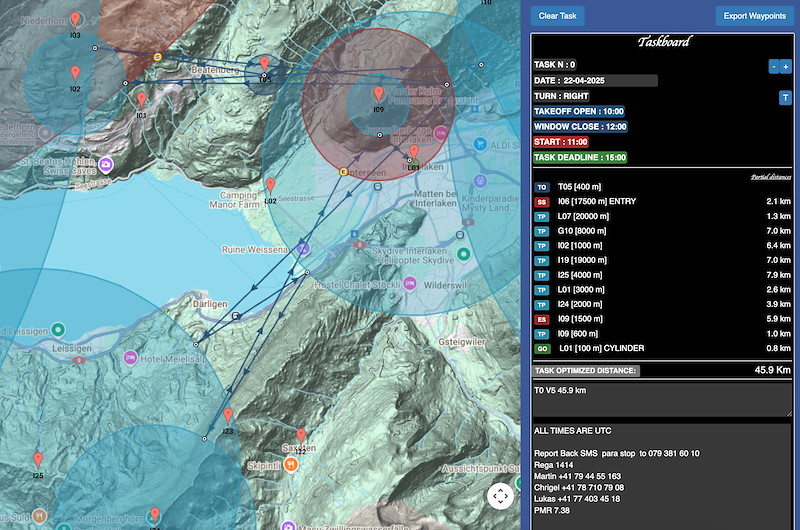Decrease task number with minus button
Screen dimensions: 800x530
[774, 67]
